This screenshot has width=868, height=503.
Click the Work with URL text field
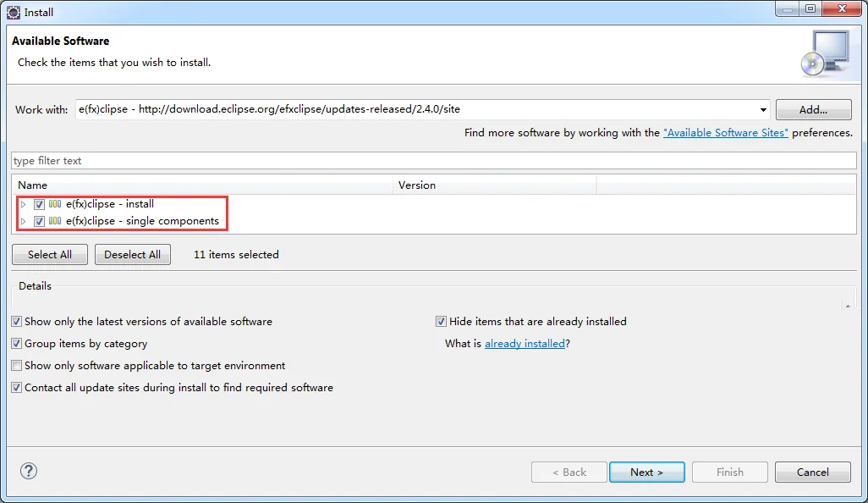pyautogui.click(x=416, y=110)
